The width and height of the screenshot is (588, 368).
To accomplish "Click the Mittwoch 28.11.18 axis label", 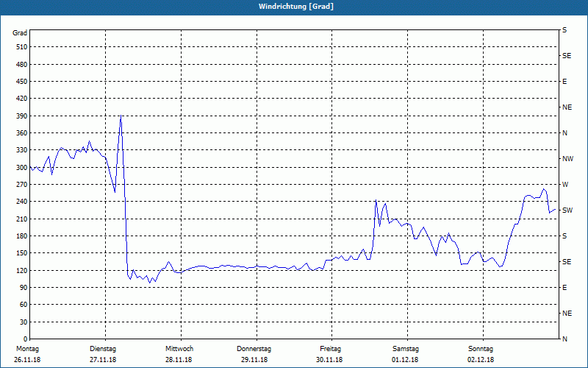I will pos(179,354).
